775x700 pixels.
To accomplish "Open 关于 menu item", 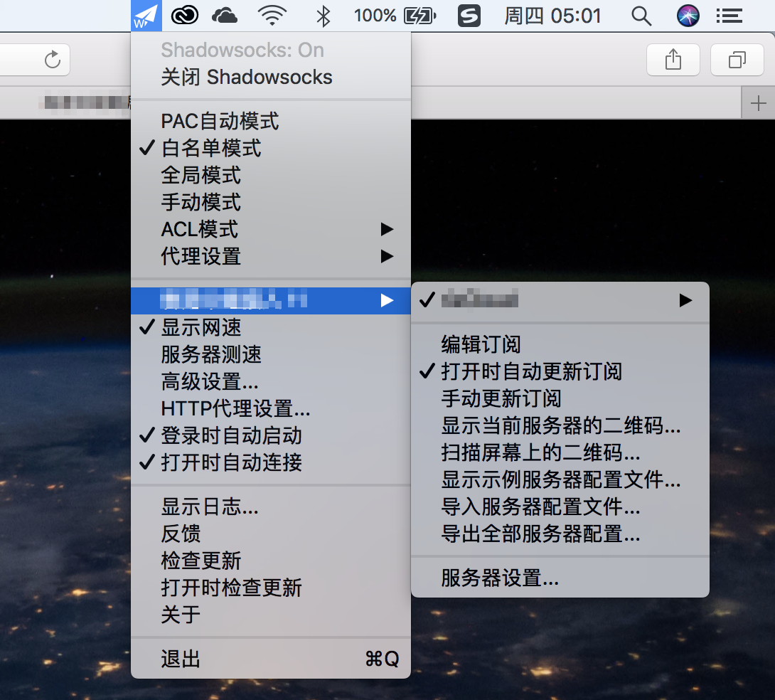I will point(271,615).
